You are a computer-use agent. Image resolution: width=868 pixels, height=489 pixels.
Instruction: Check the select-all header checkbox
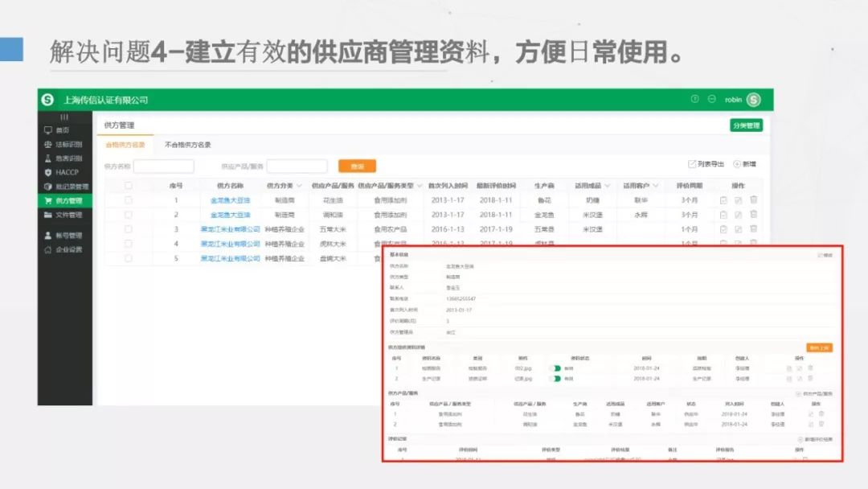coord(128,186)
